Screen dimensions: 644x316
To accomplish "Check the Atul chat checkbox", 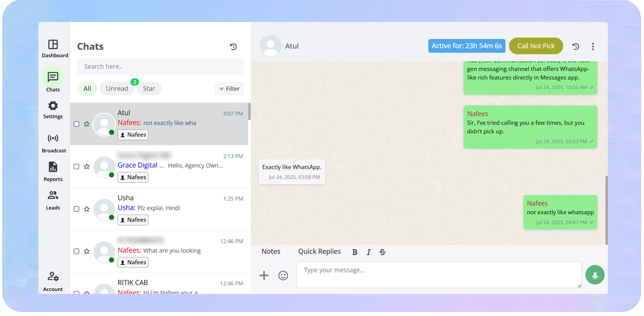I will (76, 124).
